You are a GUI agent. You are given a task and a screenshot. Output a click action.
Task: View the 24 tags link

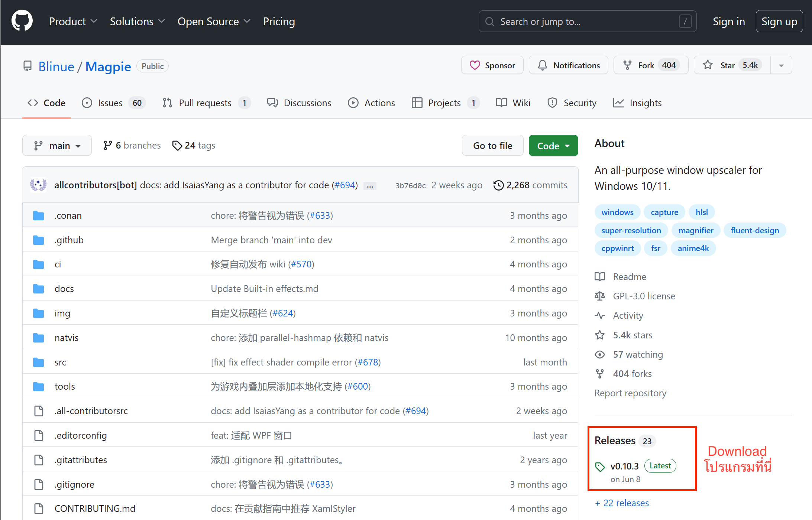[194, 145]
